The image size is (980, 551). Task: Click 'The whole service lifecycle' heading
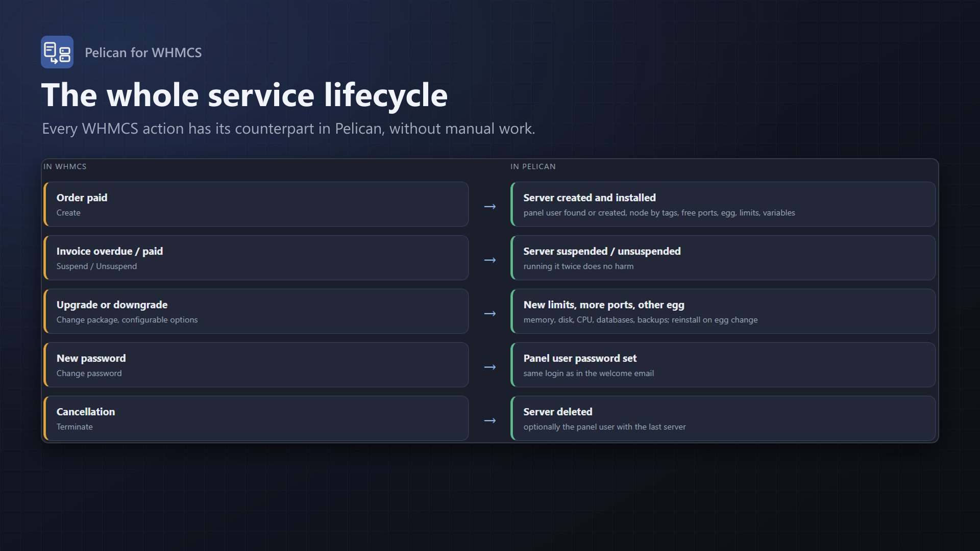point(244,95)
